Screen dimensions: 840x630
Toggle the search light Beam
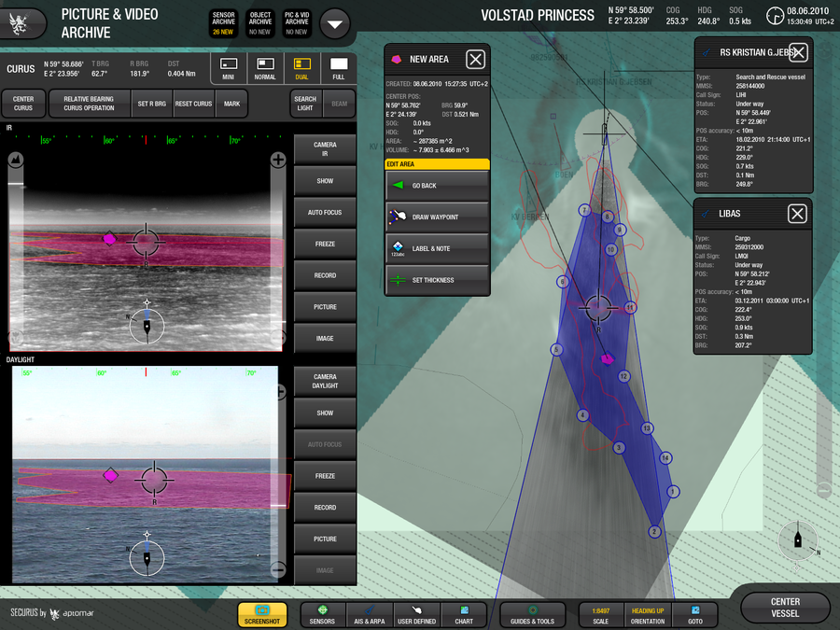tap(339, 104)
